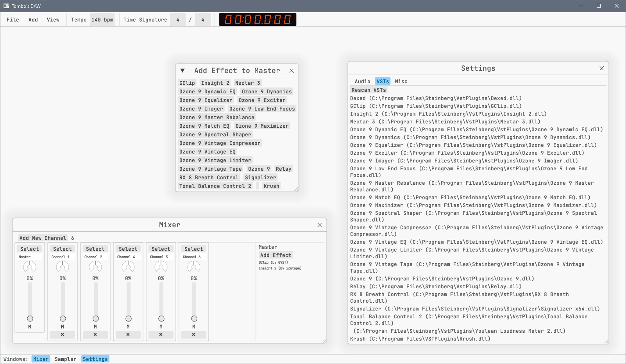Mute the Master channel
Screen dimensions: 626x364
point(30,327)
